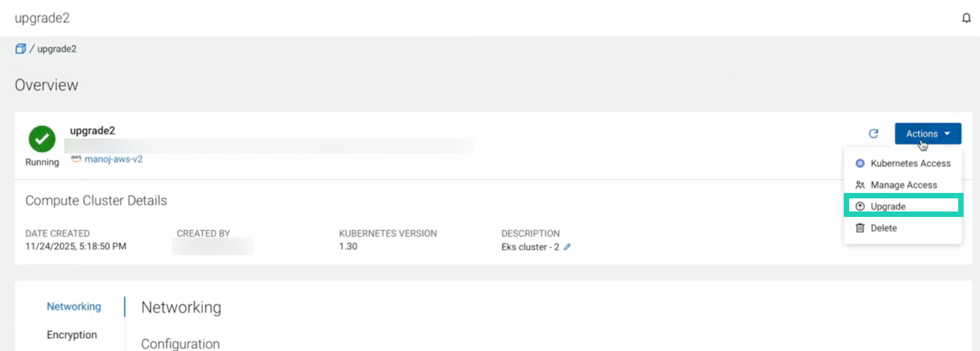Click the AWS provider icon next to manoj-aws-v2
Viewport: 980px width, 351px height.
click(x=76, y=159)
